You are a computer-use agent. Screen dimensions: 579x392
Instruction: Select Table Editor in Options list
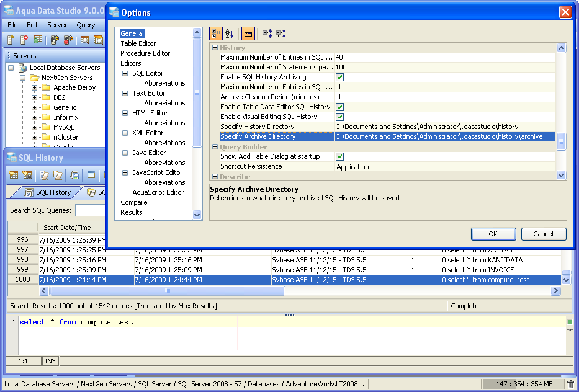(138, 43)
